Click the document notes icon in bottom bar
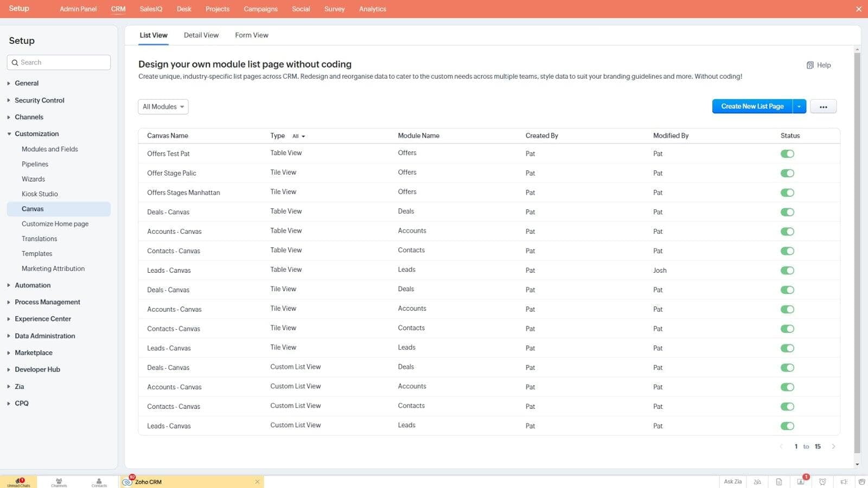Viewport: 868px width, 488px height. pyautogui.click(x=779, y=481)
